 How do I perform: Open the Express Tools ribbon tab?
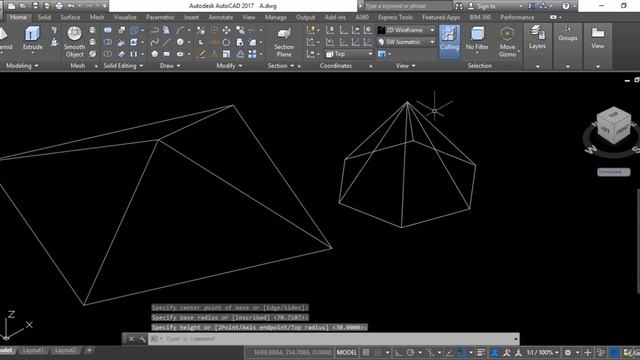tap(395, 17)
